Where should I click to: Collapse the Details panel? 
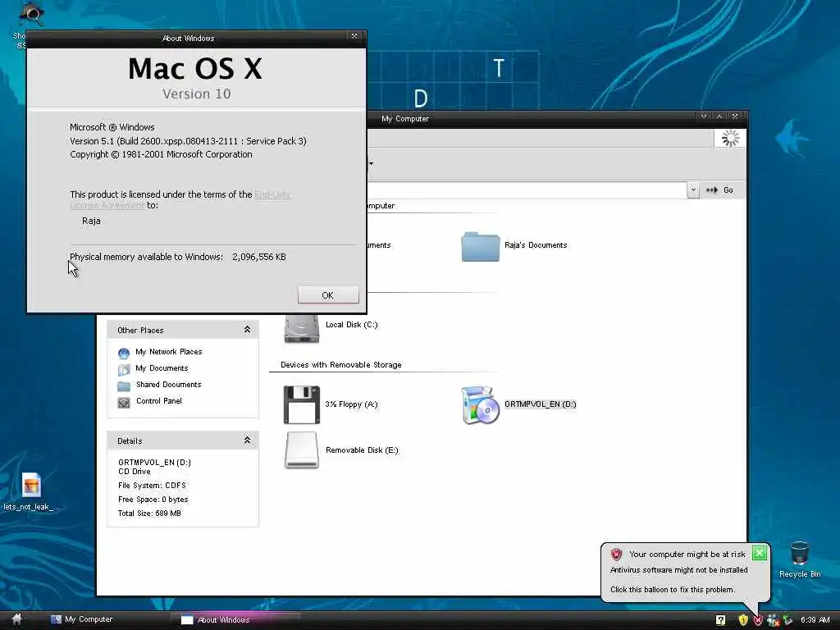click(247, 441)
